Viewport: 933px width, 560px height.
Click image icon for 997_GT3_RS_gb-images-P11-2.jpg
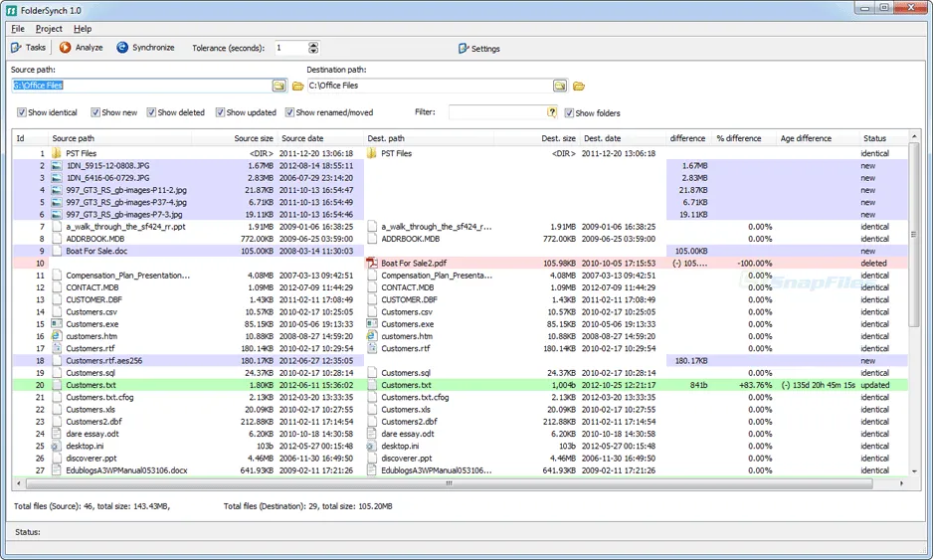pyautogui.click(x=57, y=190)
